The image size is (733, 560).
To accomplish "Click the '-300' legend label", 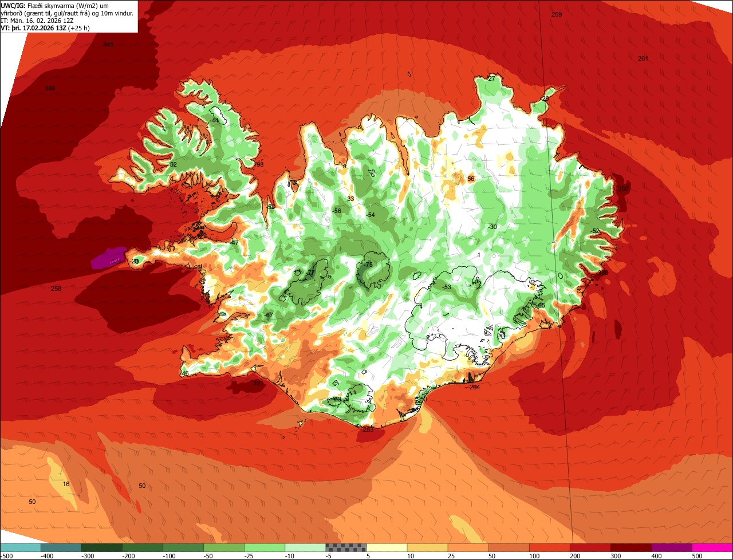I will tap(88, 555).
